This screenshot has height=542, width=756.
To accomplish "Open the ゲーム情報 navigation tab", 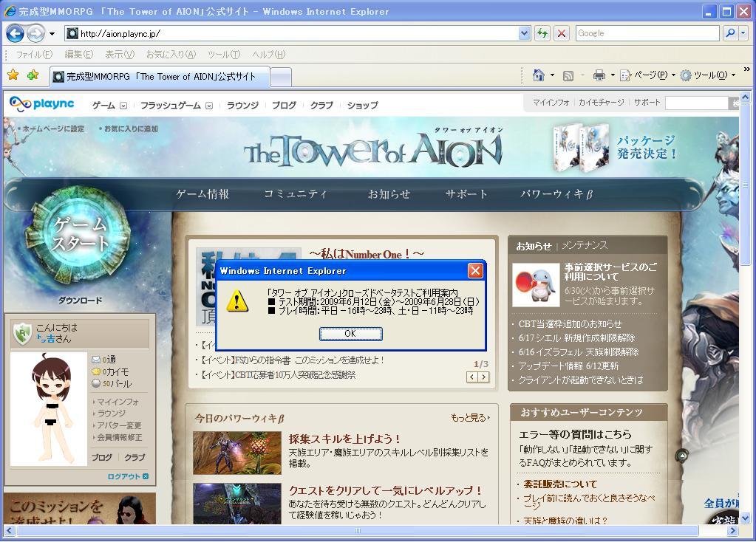I will pyautogui.click(x=202, y=193).
